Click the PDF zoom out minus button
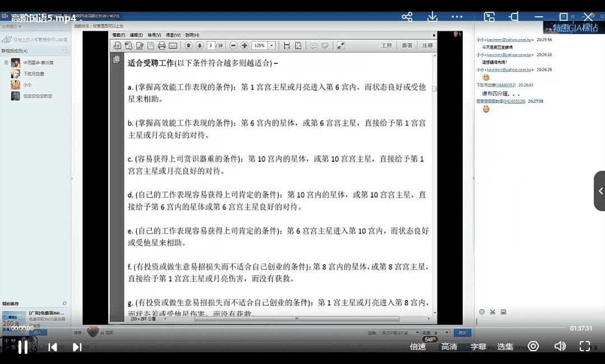This screenshot has height=364, width=605. tap(233, 45)
